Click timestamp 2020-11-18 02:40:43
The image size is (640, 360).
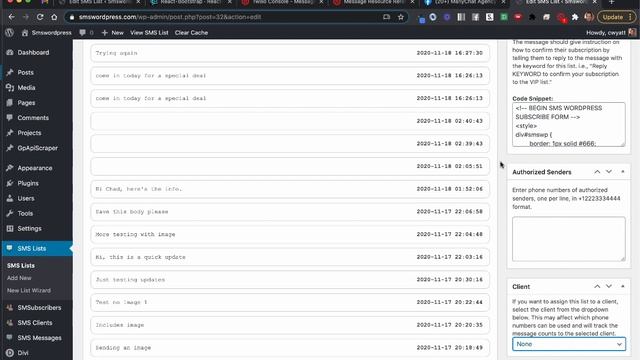[x=449, y=121]
